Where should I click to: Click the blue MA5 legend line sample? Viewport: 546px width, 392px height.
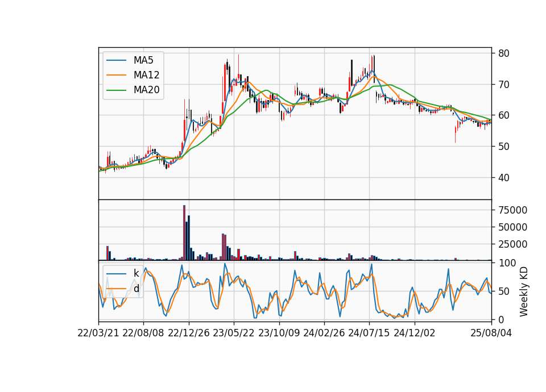tap(116, 60)
